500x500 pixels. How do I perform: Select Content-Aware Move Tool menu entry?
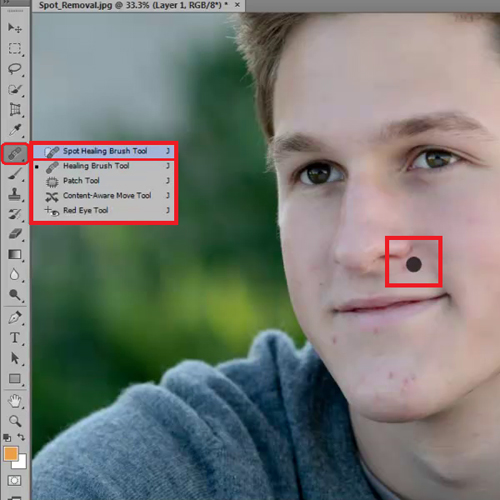(x=104, y=195)
